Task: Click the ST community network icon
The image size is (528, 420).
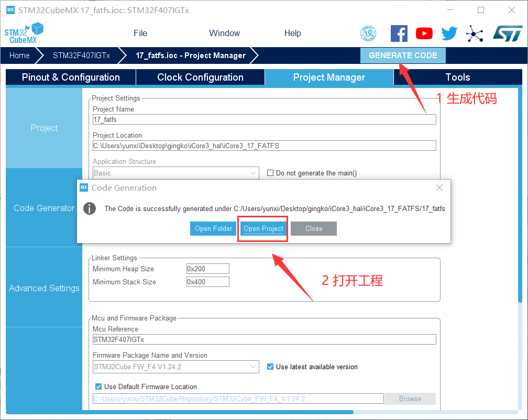Action: [475, 34]
